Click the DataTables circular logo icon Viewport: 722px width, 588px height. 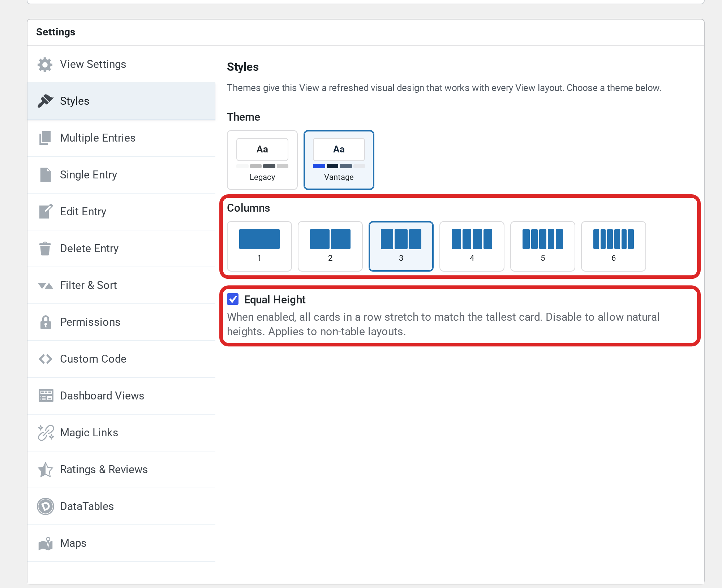point(46,506)
